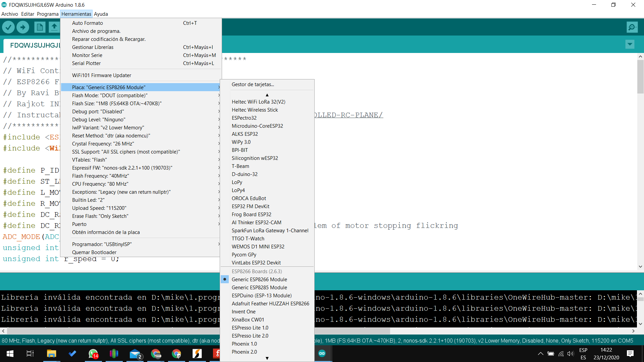Click Gestionar Librerías menu entry

(x=93, y=47)
